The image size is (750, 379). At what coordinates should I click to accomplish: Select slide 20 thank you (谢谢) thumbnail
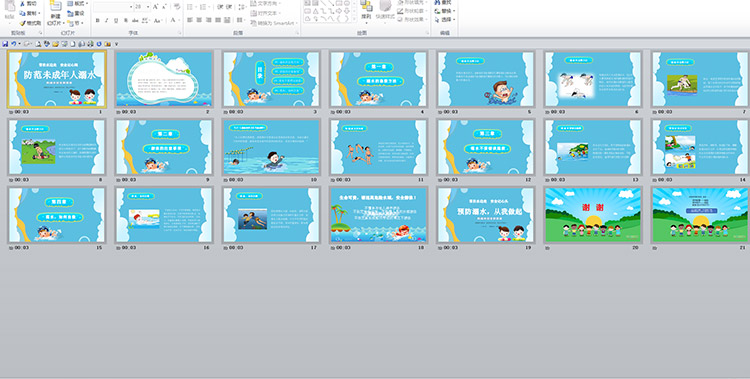coord(593,215)
